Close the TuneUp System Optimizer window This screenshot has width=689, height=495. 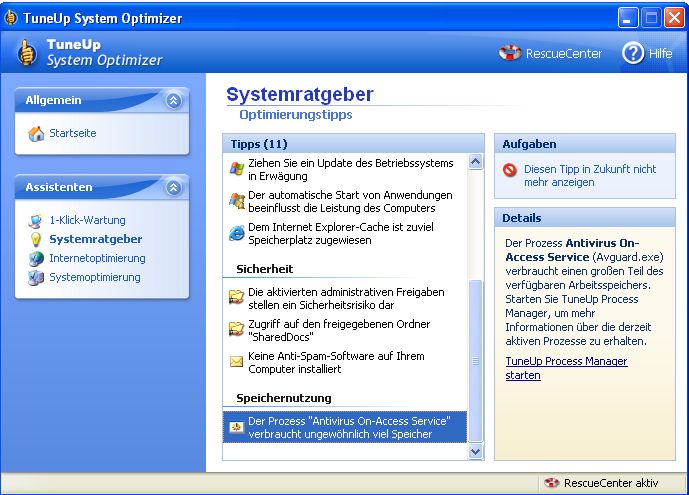(674, 18)
